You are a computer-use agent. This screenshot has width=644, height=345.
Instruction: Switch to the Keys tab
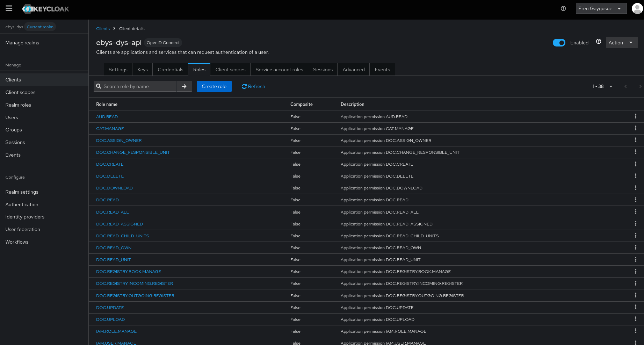[143, 70]
